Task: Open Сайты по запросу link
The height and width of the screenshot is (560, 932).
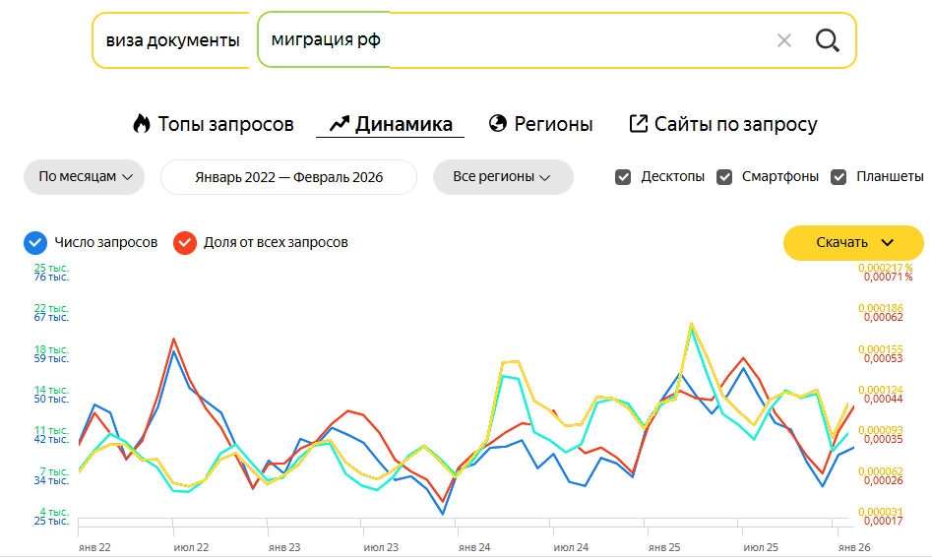Action: pyautogui.click(x=735, y=124)
